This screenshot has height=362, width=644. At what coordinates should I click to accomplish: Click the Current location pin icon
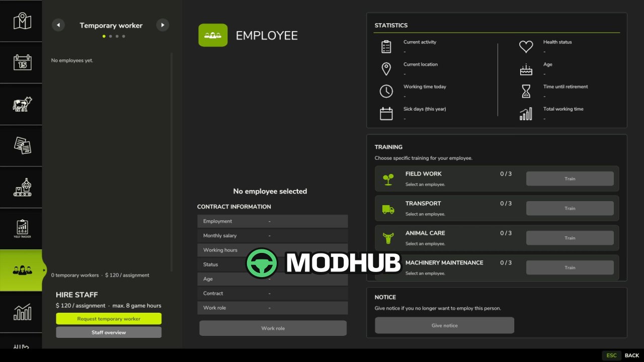pos(386,69)
